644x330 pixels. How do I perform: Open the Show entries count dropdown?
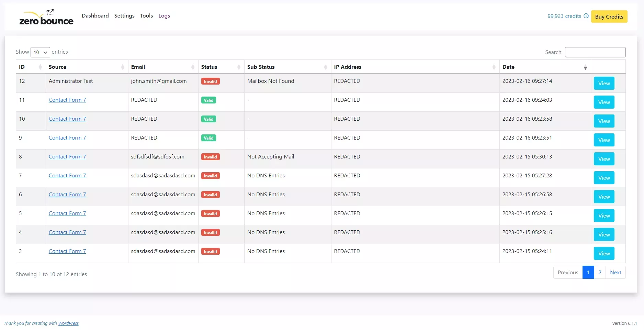point(40,52)
